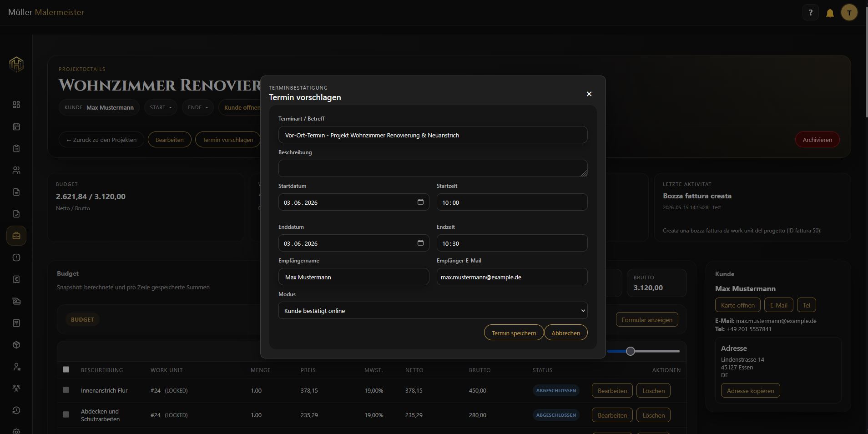Screen dimensions: 868x434
Task: Click the red Archivieren button
Action: tap(817, 140)
